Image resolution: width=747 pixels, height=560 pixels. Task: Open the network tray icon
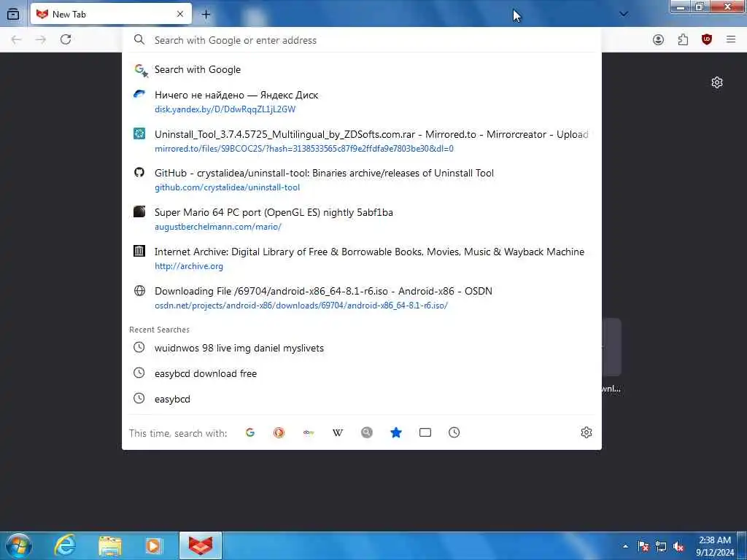coord(661,546)
